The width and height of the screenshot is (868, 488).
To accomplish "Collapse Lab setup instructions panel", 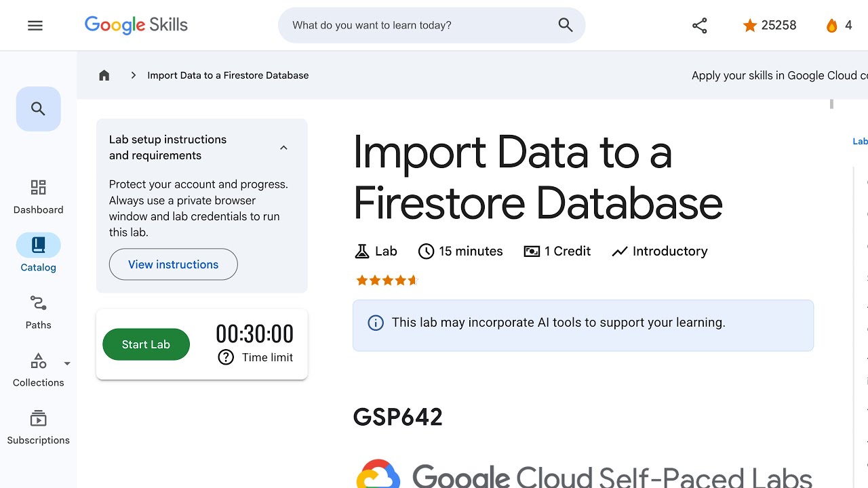I will pyautogui.click(x=283, y=148).
